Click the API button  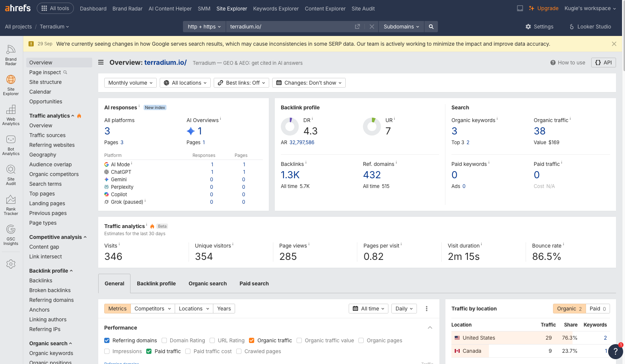pos(603,63)
